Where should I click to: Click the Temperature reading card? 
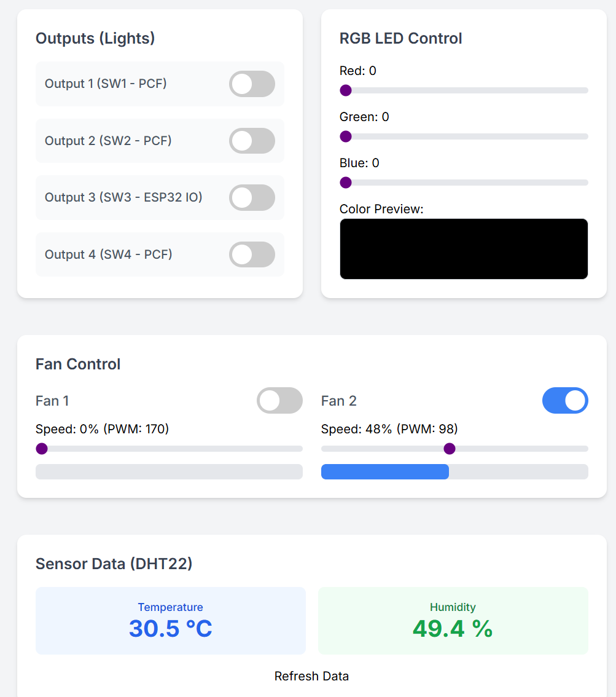(171, 621)
